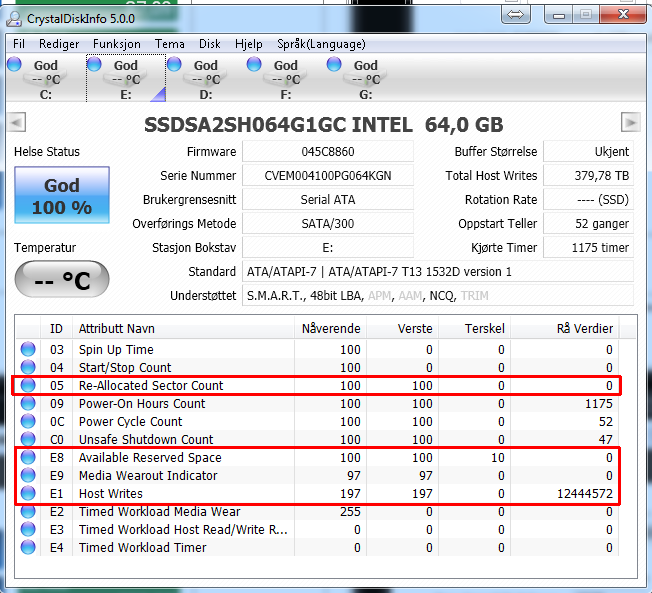Click the ID column header

57,329
